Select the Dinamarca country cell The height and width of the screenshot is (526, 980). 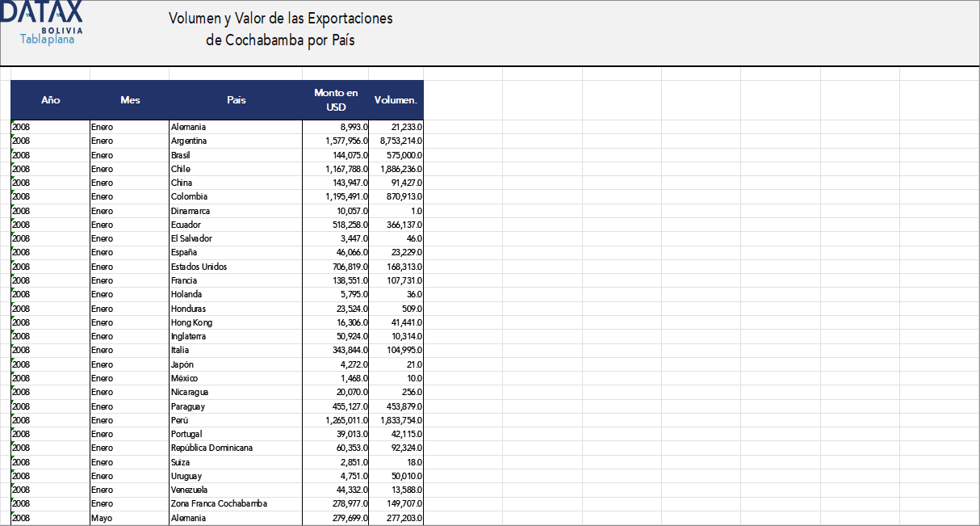(236, 211)
